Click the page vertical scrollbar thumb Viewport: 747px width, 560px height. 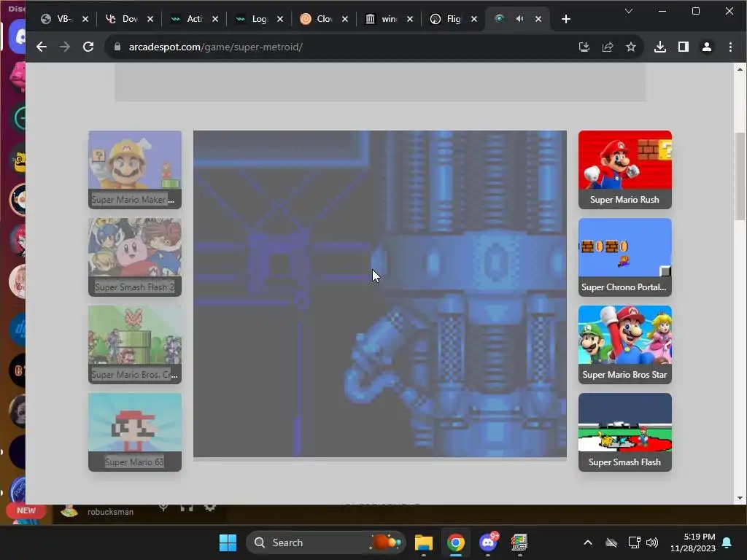click(740, 176)
